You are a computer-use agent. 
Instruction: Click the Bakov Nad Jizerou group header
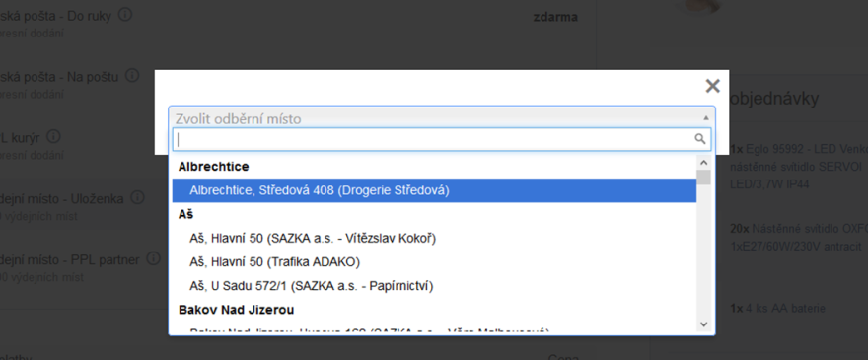(236, 310)
